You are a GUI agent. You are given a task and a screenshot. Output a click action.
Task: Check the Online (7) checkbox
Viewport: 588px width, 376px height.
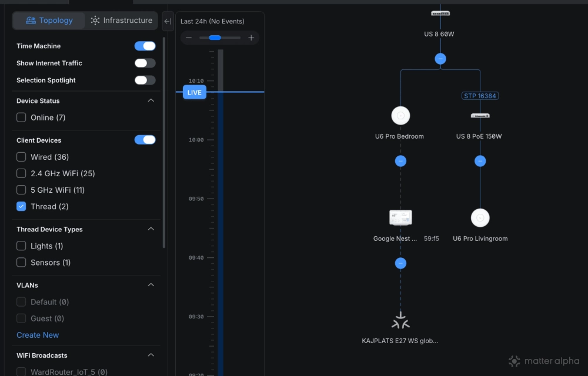coord(21,117)
